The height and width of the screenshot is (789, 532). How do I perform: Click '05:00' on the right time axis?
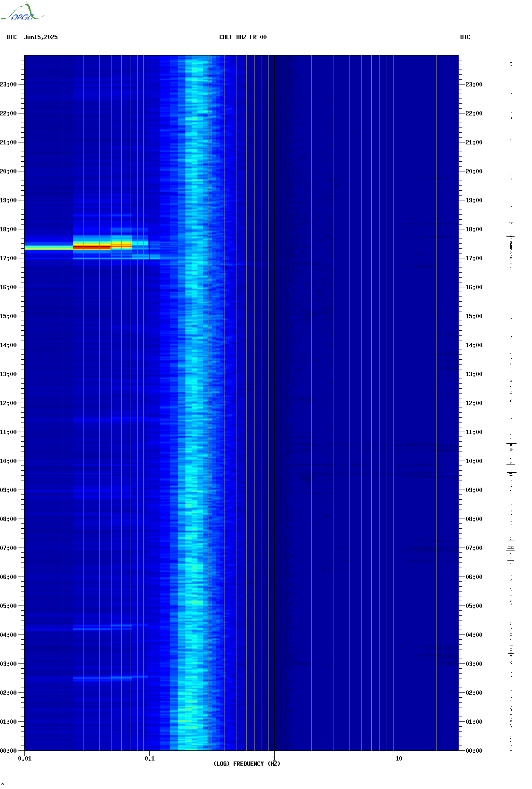click(x=474, y=606)
